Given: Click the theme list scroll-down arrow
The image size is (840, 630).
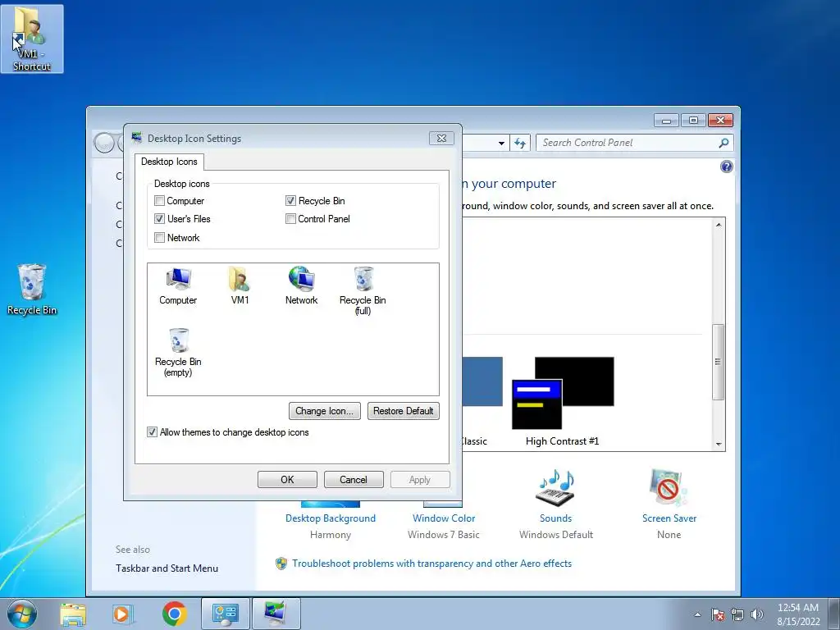Looking at the screenshot, I should coord(719,444).
